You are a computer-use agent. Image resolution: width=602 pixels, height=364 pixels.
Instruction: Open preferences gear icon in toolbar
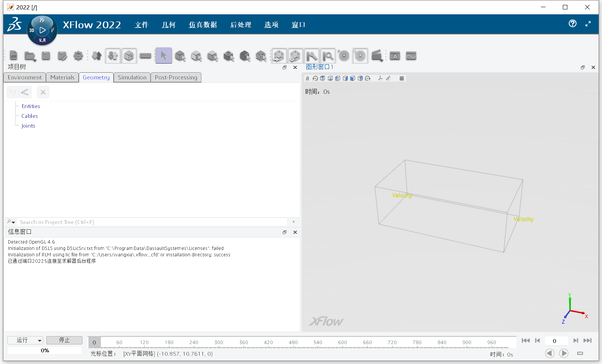(78, 56)
